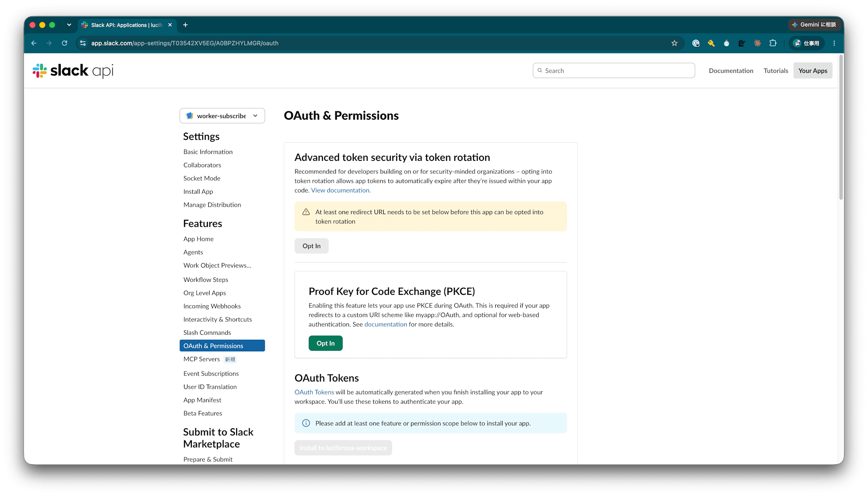Open Basic Information settings
This screenshot has width=868, height=496.
pyautogui.click(x=208, y=152)
